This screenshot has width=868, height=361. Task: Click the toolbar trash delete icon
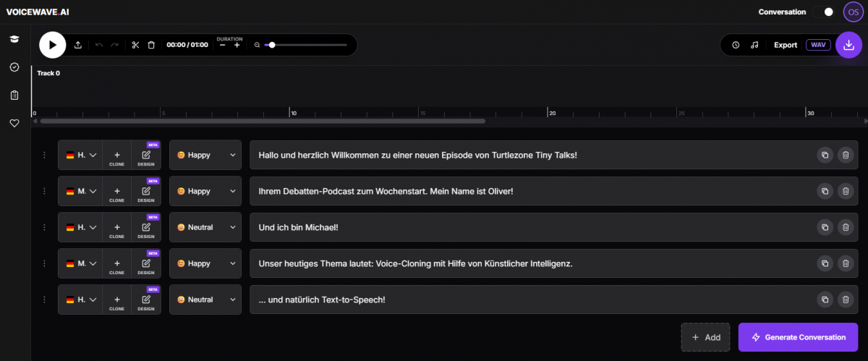[151, 45]
